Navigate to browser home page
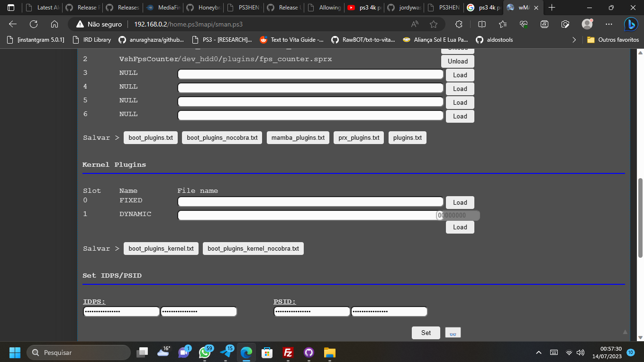 pos(54,24)
